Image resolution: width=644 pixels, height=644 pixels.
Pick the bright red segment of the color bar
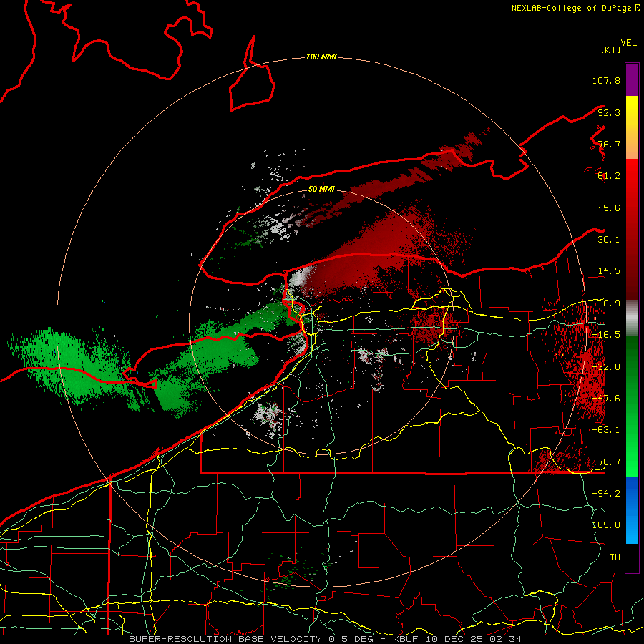632,182
